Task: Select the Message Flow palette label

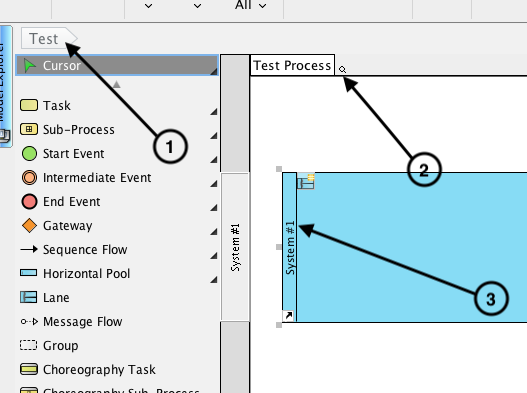Action: (83, 322)
